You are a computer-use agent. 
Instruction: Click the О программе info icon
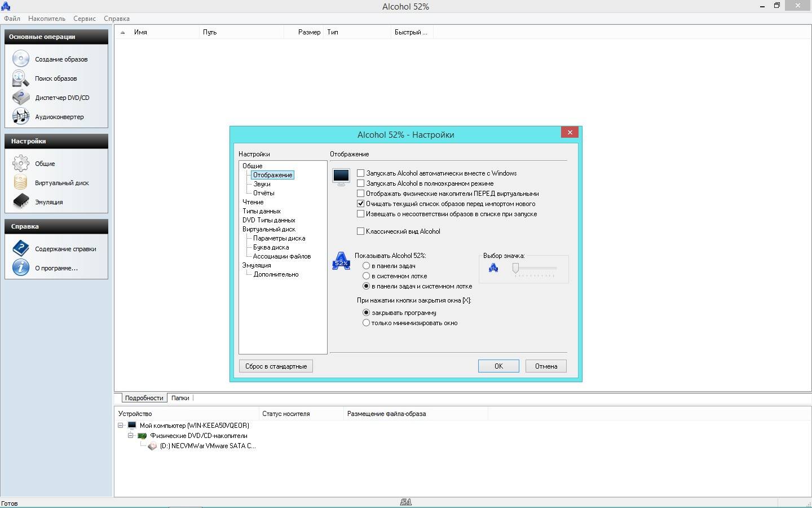(21, 268)
